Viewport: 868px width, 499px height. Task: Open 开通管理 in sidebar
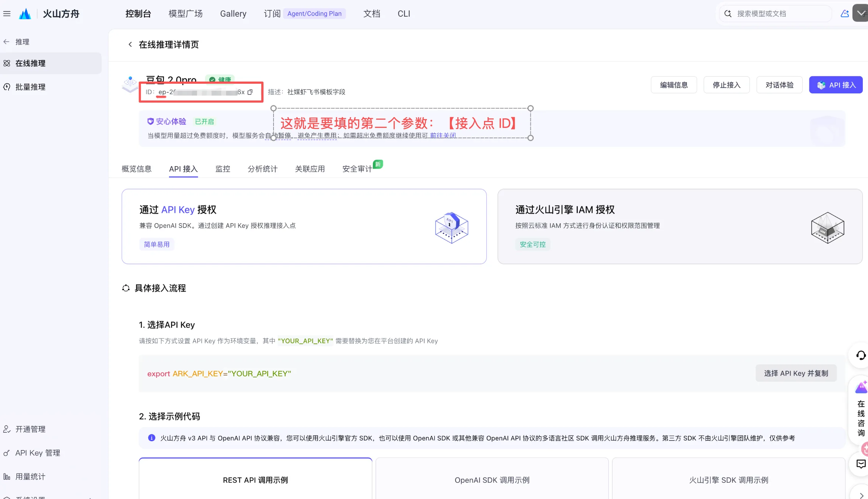tap(30, 429)
